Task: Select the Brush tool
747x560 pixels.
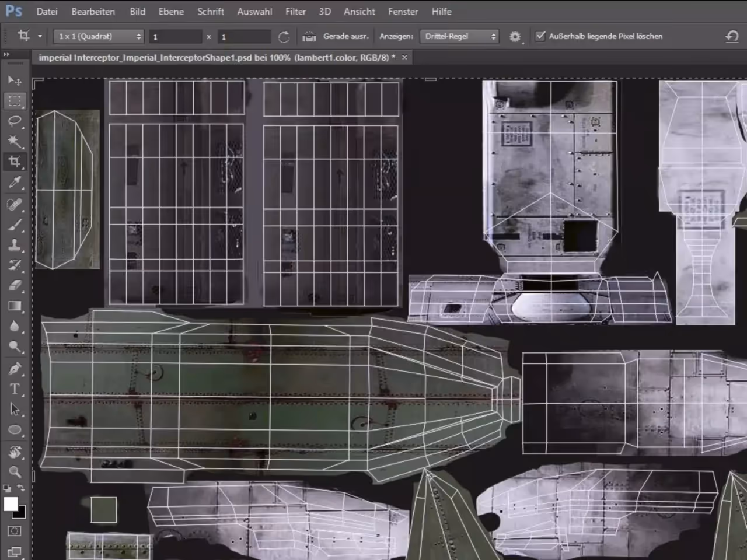Action: [15, 225]
